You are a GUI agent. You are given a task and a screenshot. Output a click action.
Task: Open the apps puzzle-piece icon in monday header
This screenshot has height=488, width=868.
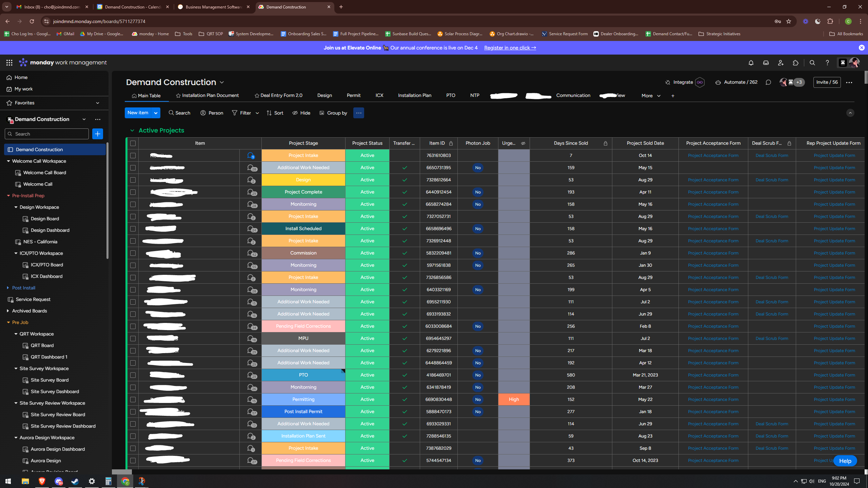point(795,63)
